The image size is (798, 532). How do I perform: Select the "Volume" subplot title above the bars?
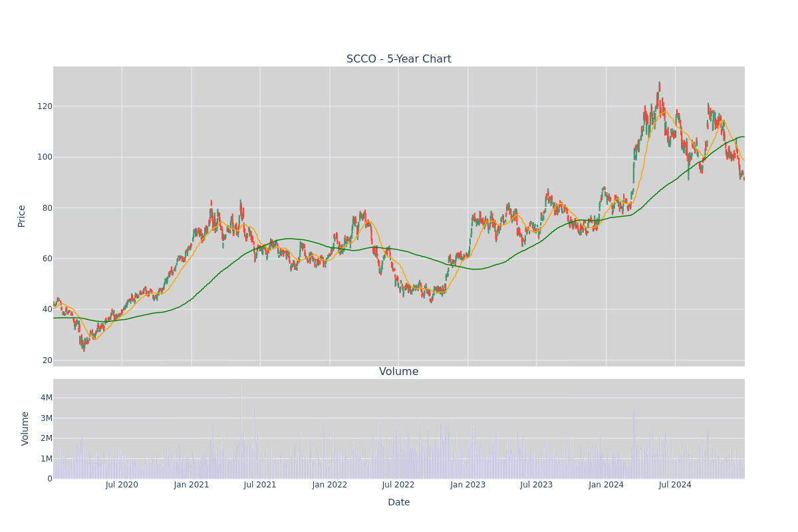pyautogui.click(x=399, y=372)
